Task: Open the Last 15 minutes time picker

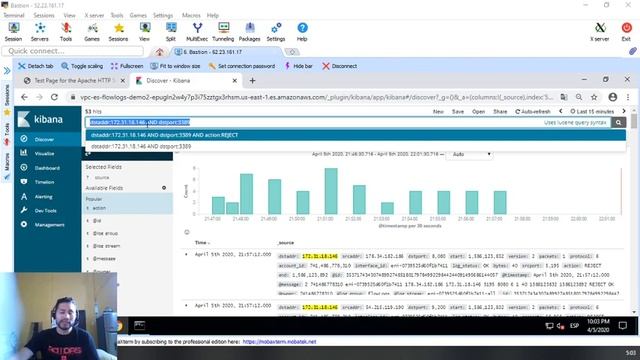Action: [592, 111]
